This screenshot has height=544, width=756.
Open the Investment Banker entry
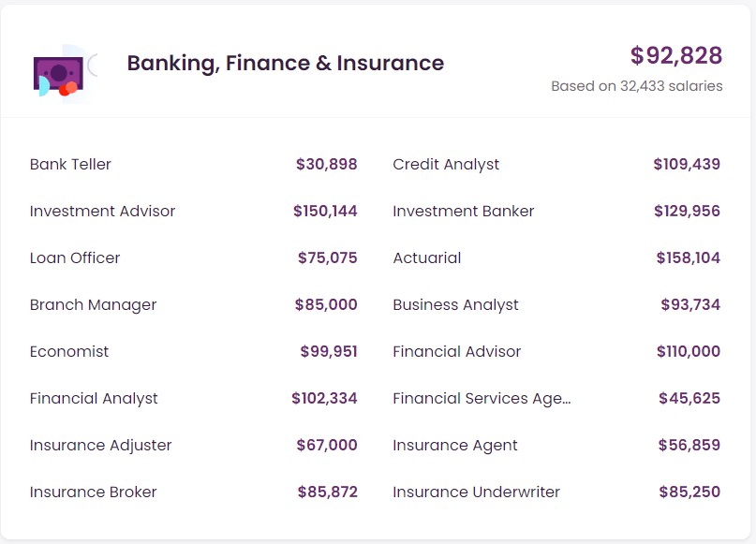(463, 212)
